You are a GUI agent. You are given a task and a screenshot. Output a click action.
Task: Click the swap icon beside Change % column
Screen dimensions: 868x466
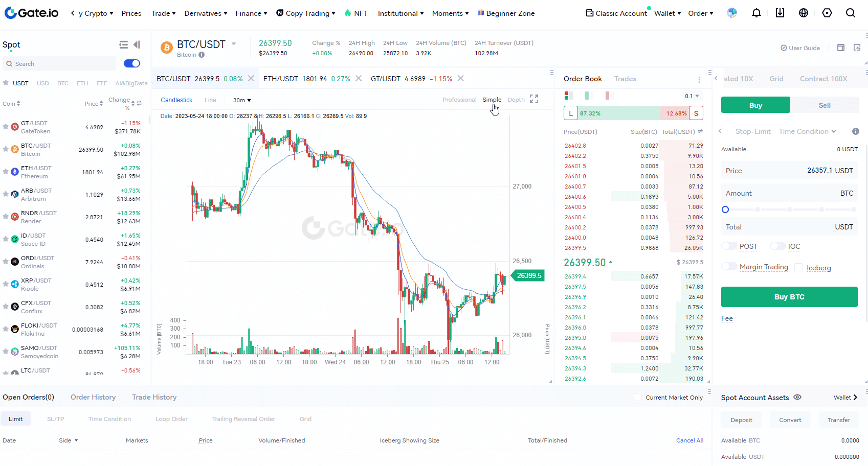pyautogui.click(x=139, y=103)
